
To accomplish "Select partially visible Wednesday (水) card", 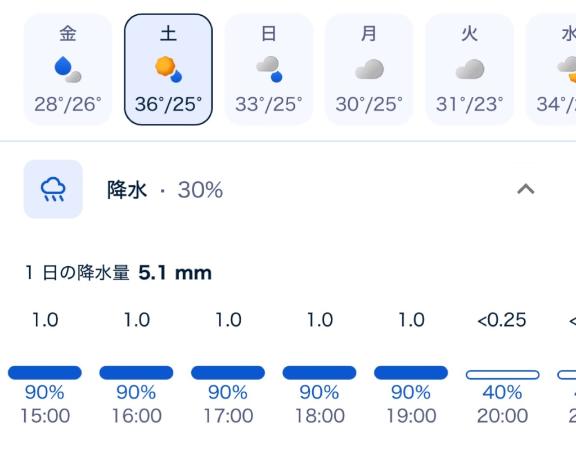I will coord(551,69).
